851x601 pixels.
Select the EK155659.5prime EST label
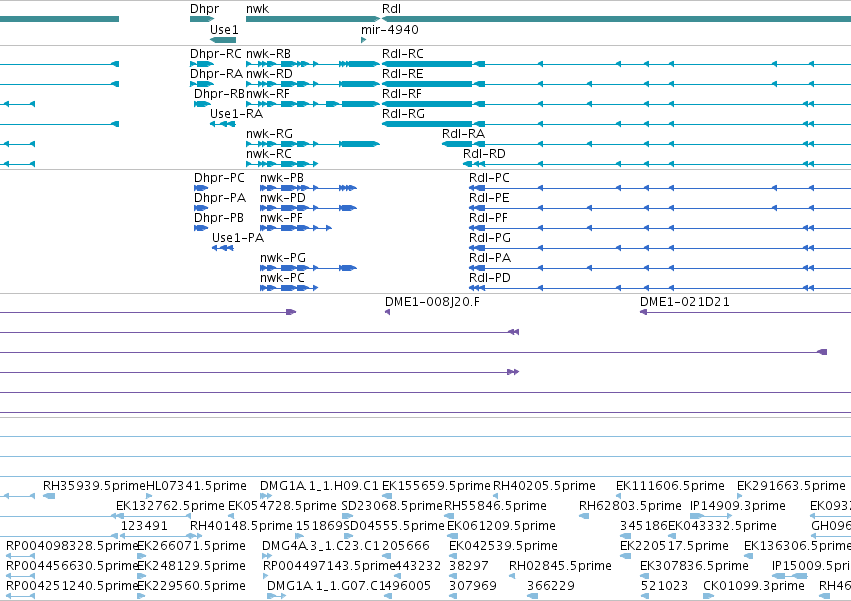click(x=436, y=486)
